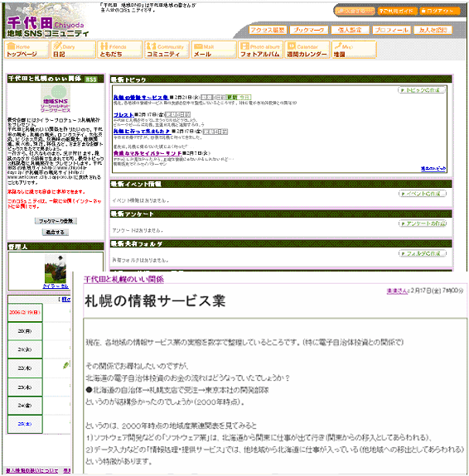Open the ご利用ガイド help button
Viewport: 469px width, 476px height.
point(397,11)
